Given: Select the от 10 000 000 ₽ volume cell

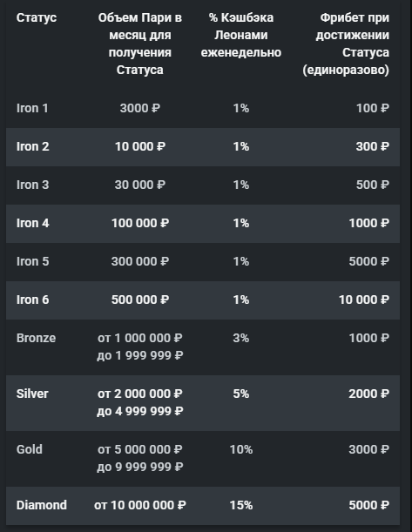Looking at the screenshot, I should (x=140, y=505).
